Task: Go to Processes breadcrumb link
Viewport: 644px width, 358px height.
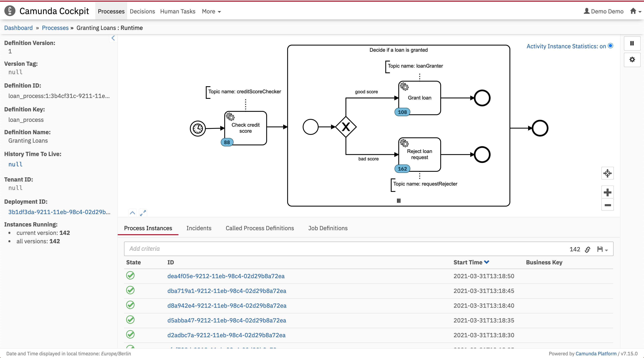Action: pos(55,28)
